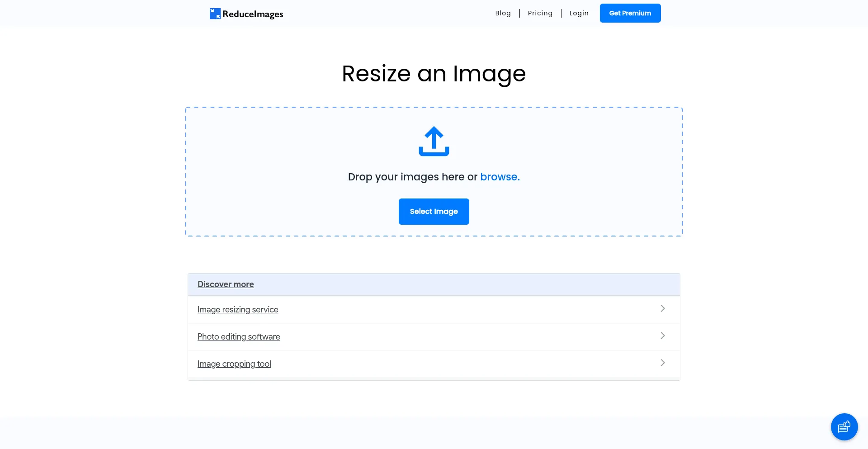Open the Blog page

click(x=503, y=13)
